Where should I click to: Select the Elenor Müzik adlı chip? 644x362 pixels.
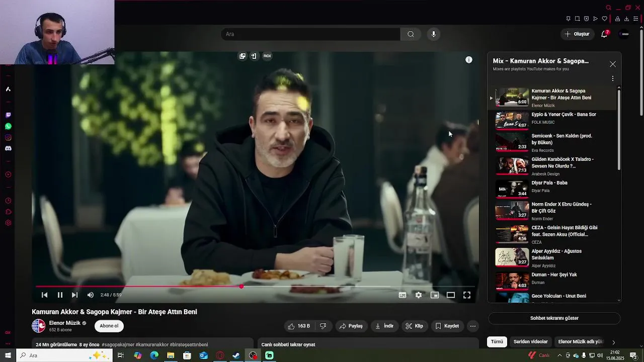[581, 342]
